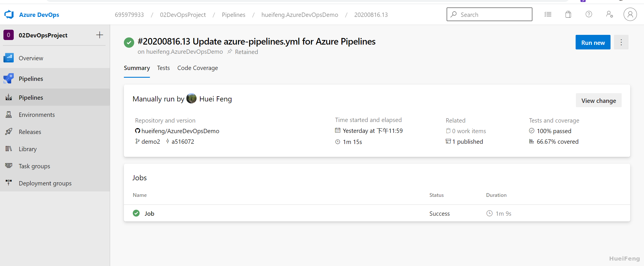The image size is (644, 266).
Task: Click the Search input field
Action: coord(489,14)
